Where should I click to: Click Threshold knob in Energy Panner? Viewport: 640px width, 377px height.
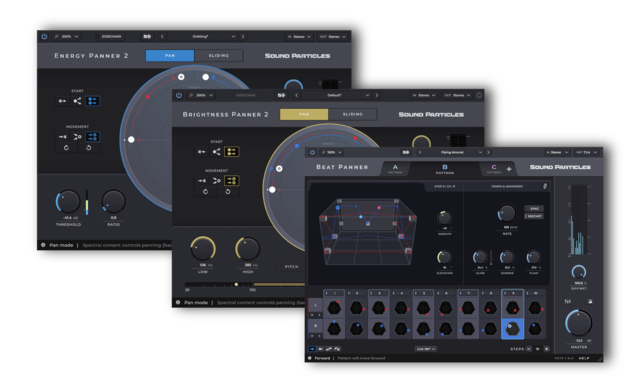pos(68,202)
